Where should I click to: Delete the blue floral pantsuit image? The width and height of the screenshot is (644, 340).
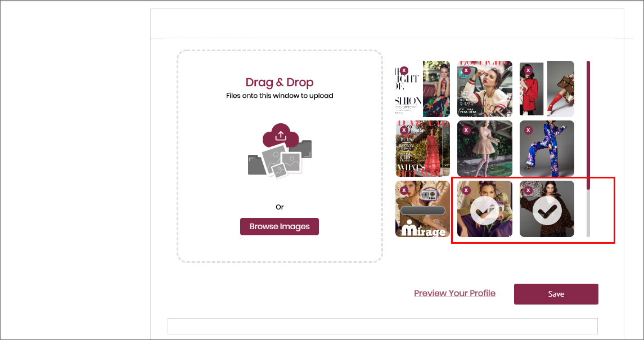528,130
